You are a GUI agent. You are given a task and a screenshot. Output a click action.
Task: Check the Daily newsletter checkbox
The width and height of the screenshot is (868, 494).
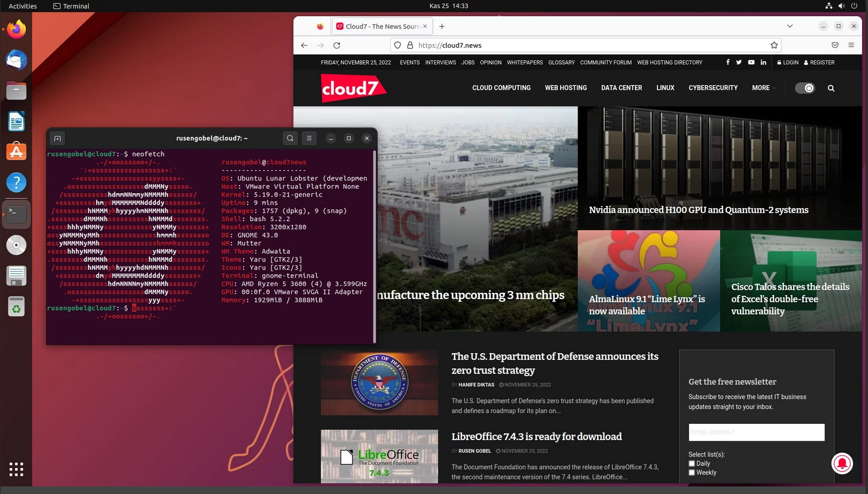click(692, 464)
